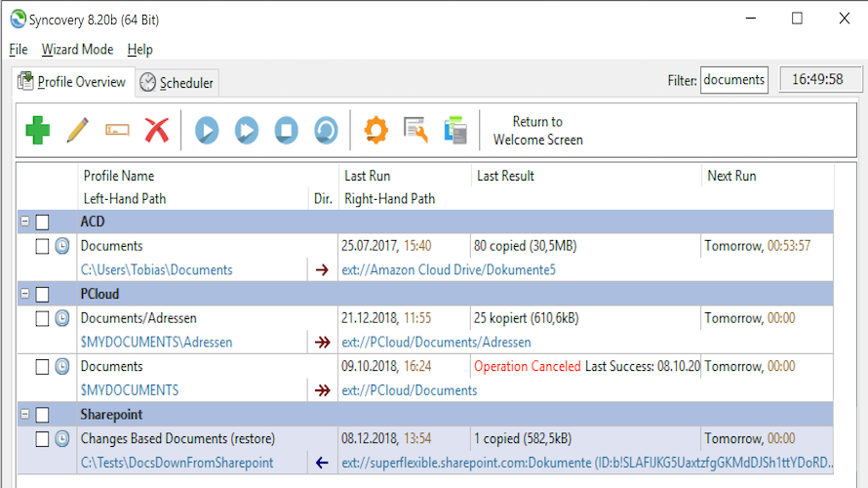868x488 pixels.
Task: Edit profile using the pencil icon
Action: tap(77, 130)
